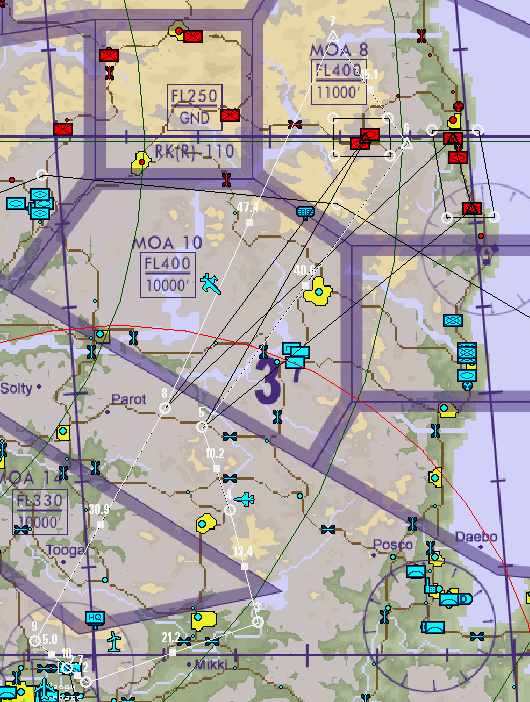Select waypoint 5 circle marker

202,427
